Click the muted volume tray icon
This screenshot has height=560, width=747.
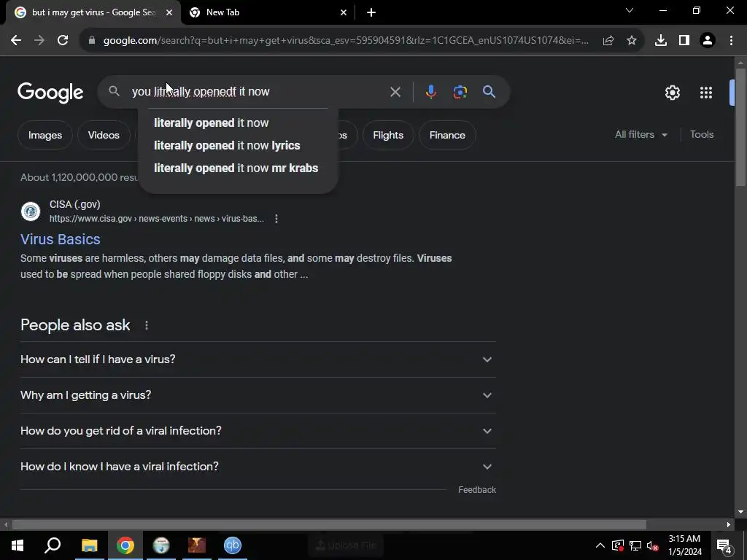point(653,545)
